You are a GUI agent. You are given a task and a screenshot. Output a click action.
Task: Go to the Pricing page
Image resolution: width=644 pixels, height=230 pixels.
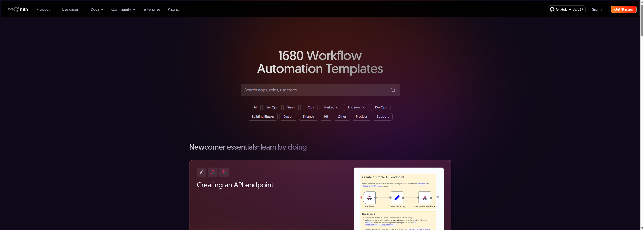(x=173, y=9)
